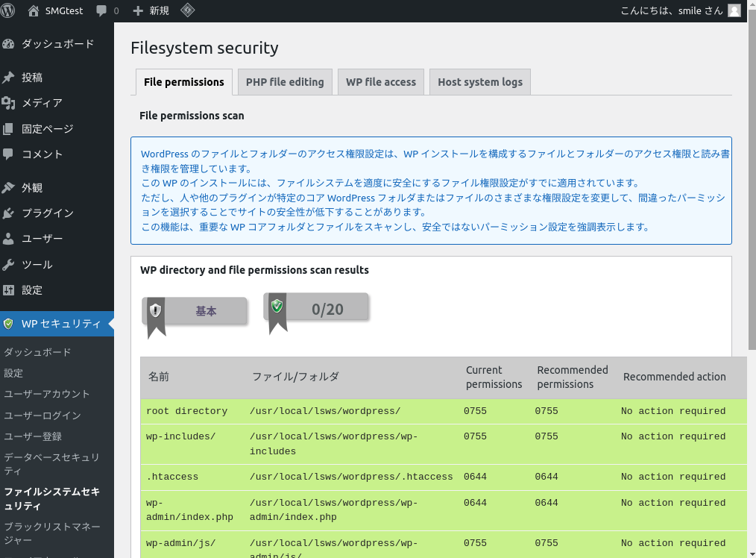This screenshot has height=558, width=756.
Task: Click こんにちは、smile さん greeting
Action: click(672, 10)
